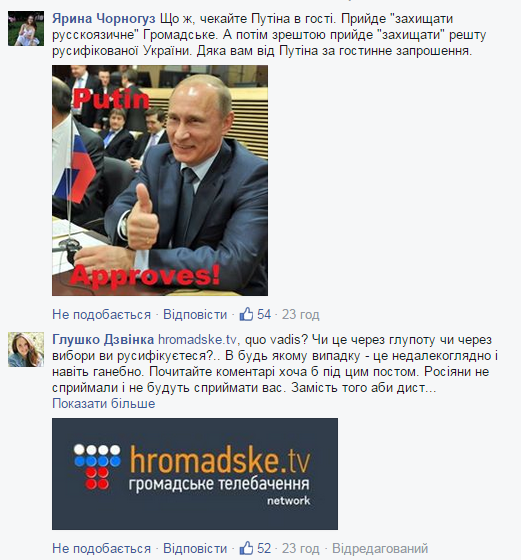Image resolution: width=521 pixels, height=560 pixels.
Task: Reply to Глушко Дзвінка comment via Відповісти
Action: click(x=195, y=548)
